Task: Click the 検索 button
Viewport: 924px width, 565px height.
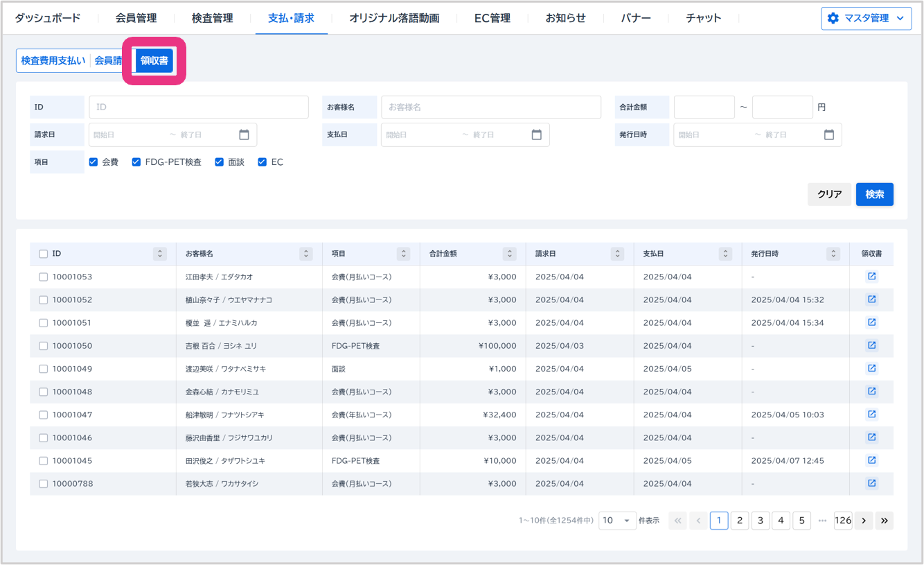Action: (x=874, y=194)
